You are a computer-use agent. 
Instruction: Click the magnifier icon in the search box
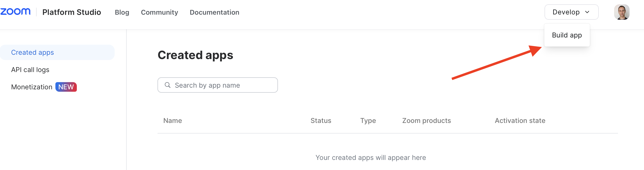pos(167,85)
